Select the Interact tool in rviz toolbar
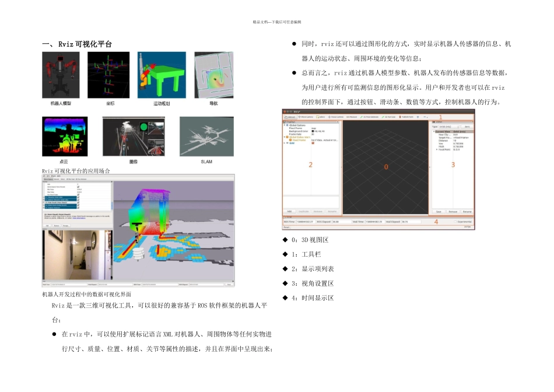554x392 pixels. [x=290, y=117]
